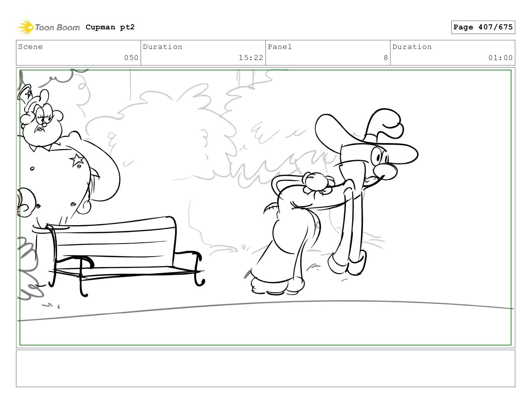Click the panel number '8'
The height and width of the screenshot is (411, 532).
[386, 58]
